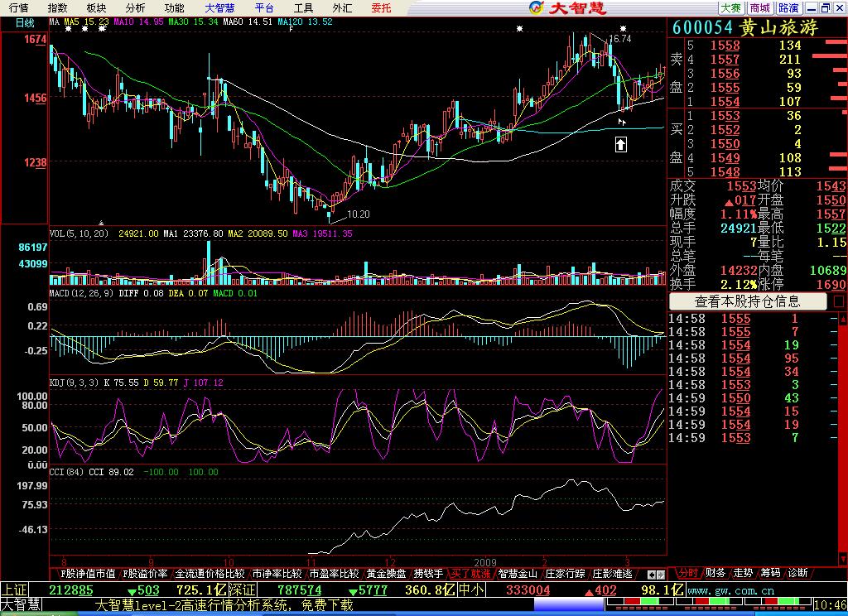Viewport: 848px width, 616px height.
Task: Open the blue 大智慧 menu
Action: tap(219, 8)
